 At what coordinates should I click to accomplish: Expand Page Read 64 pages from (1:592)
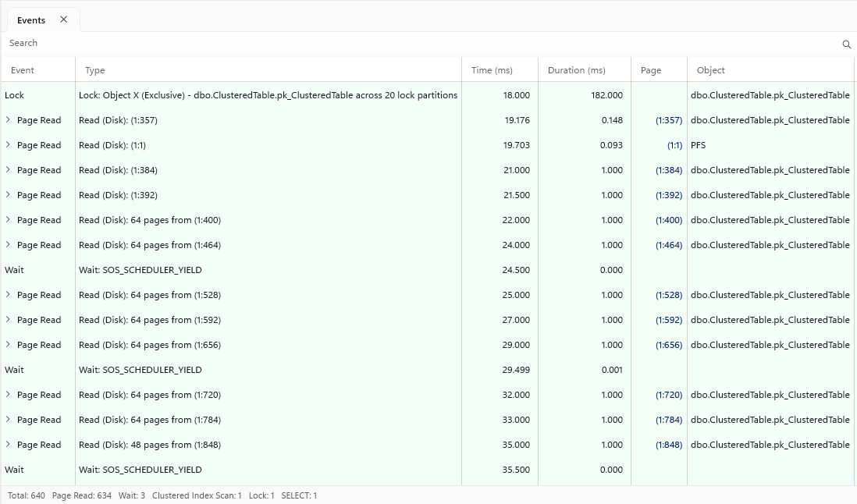click(x=8, y=319)
